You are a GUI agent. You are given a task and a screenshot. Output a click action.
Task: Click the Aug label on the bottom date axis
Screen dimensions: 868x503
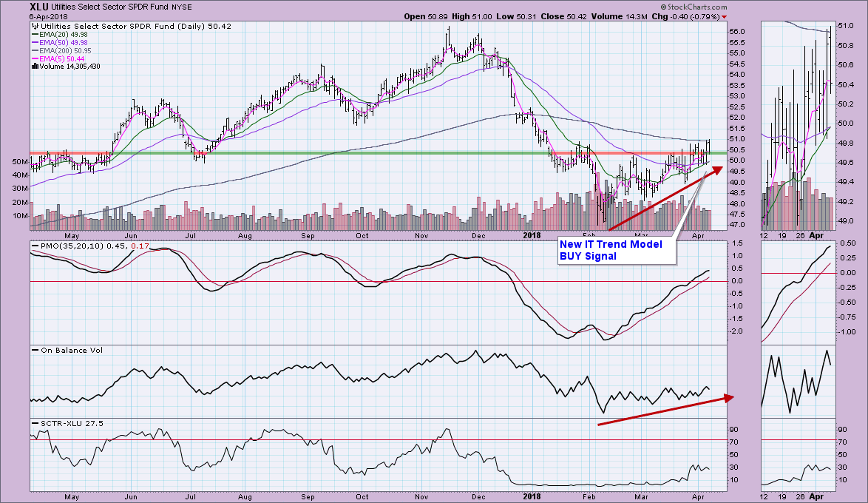(x=245, y=497)
